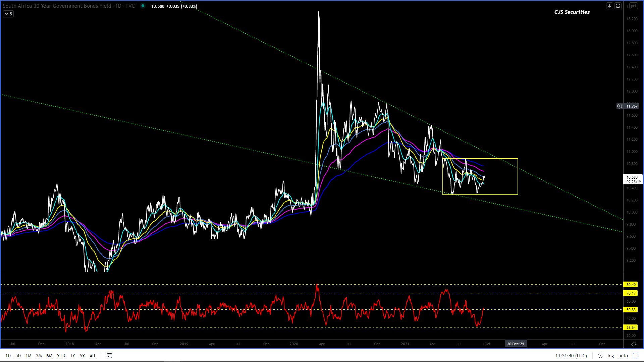Click the yellow 50.83 RSI level label
The width and height of the screenshot is (644, 362).
click(x=631, y=310)
